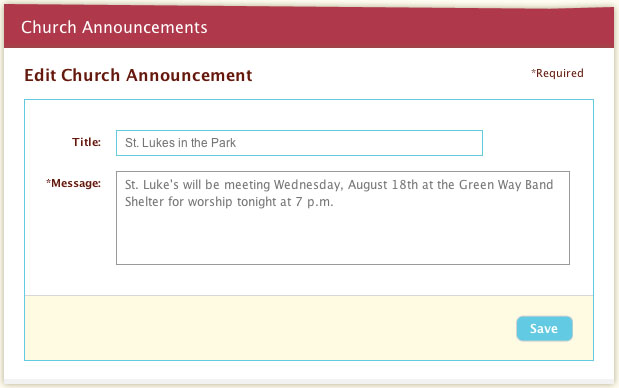Click inside the Message text area
The height and width of the screenshot is (388, 619).
coord(343,218)
